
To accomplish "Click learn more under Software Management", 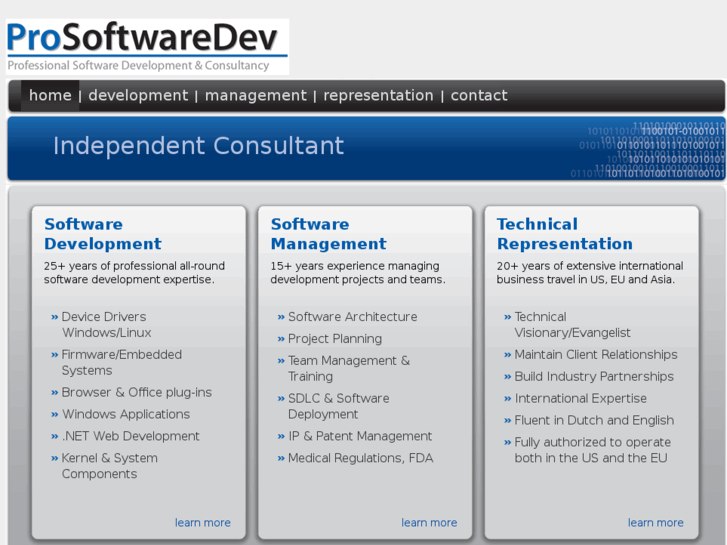I will click(x=429, y=523).
